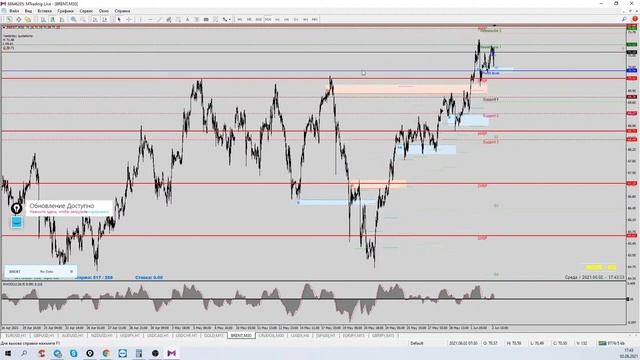This screenshot has width=640, height=360.
Task: Click the crosshair-target profiles toolbar icon
Action: [18, 19]
